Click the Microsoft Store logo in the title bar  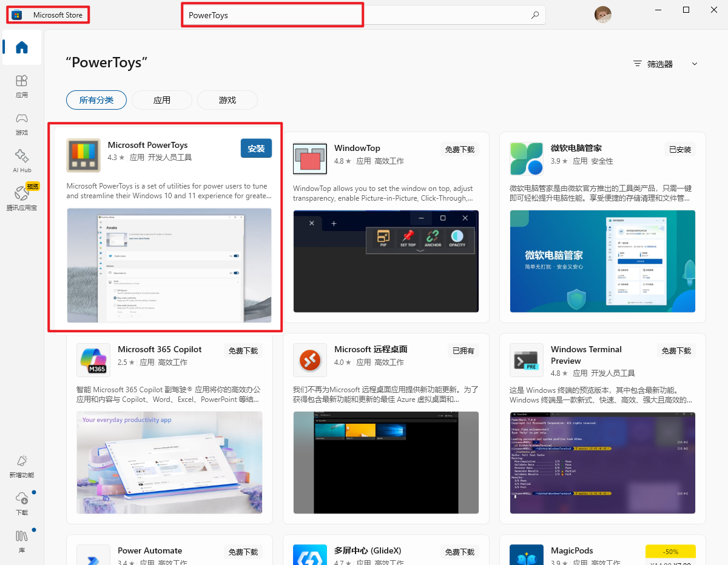[x=17, y=15]
